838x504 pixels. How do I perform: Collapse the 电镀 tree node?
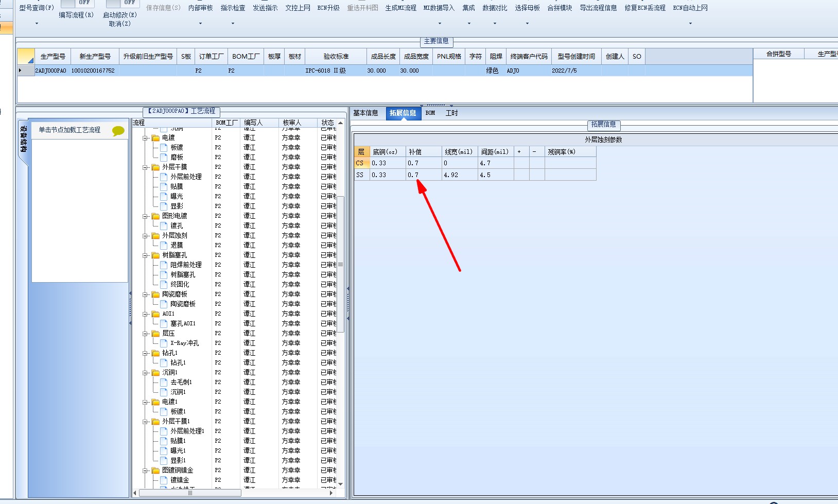coord(145,138)
